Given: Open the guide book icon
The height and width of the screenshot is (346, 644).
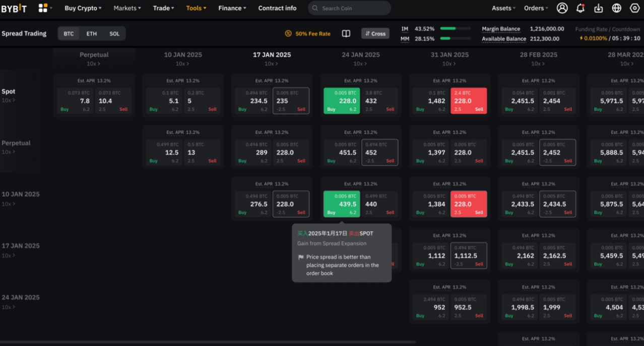Looking at the screenshot, I should [346, 34].
